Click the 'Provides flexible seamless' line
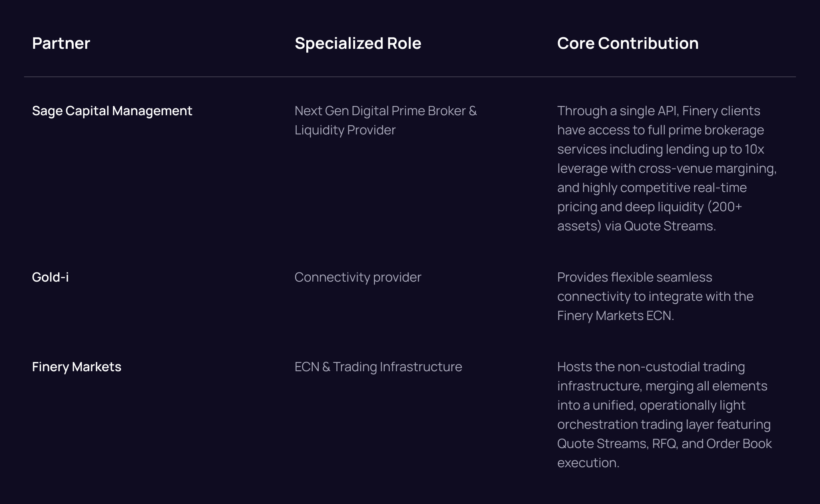Image resolution: width=820 pixels, height=504 pixels. [x=634, y=277]
